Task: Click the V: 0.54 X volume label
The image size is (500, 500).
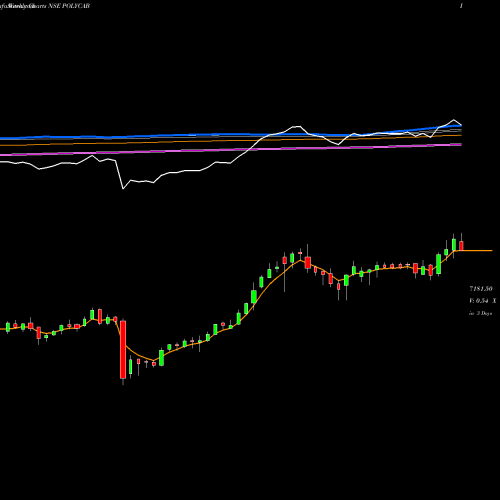Action: 483,301
